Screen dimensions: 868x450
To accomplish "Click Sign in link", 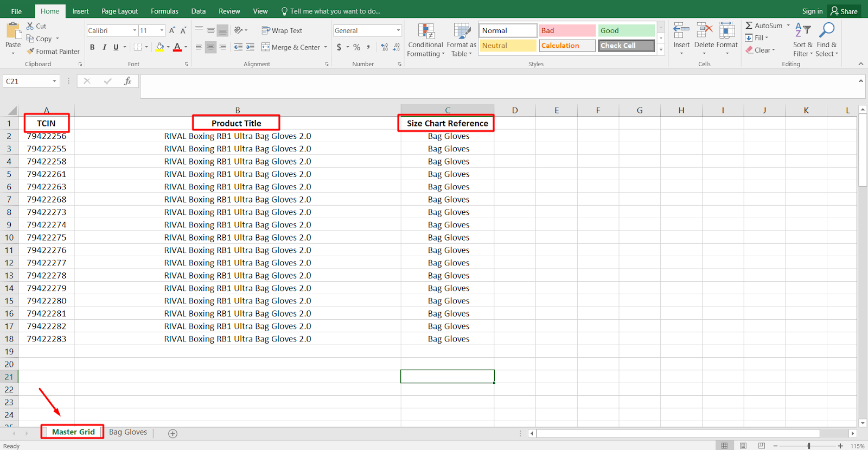I will pos(812,11).
